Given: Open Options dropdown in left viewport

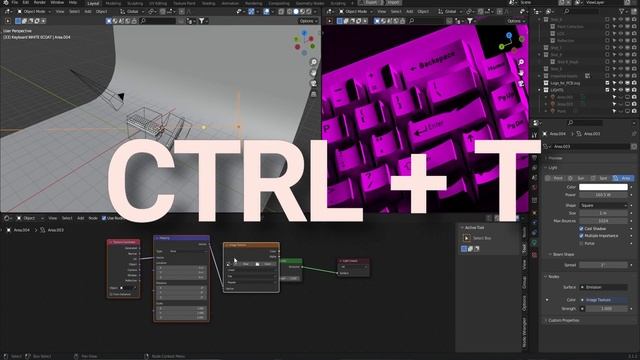Looking at the screenshot, I should pyautogui.click(x=308, y=21).
